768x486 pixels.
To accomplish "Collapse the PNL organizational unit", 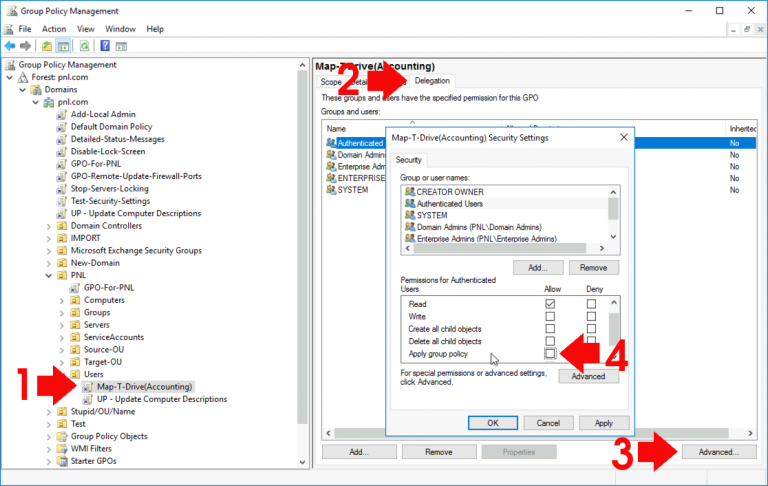I will tap(48, 275).
